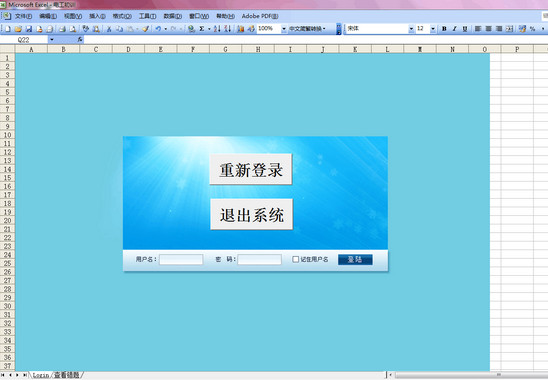Click the AutoSum sigma icon

(202, 29)
